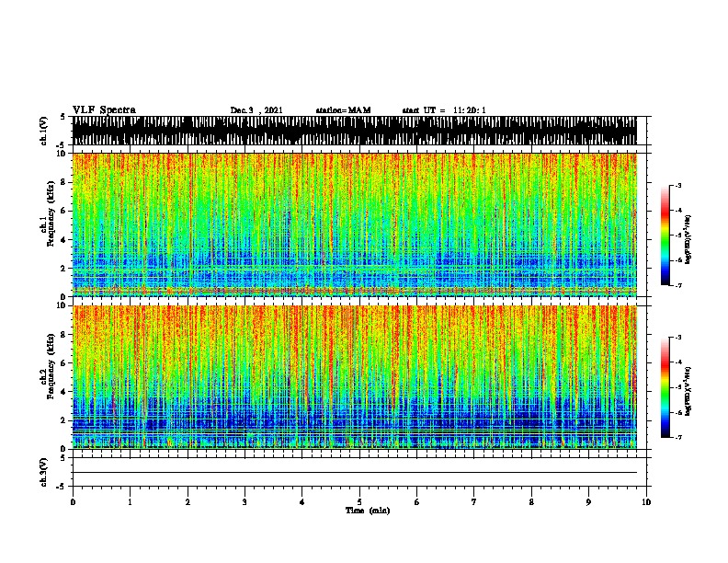Click the "VLF Spectra" plot title
Image resolution: width=728 pixels, height=563 pixels.
point(104,110)
